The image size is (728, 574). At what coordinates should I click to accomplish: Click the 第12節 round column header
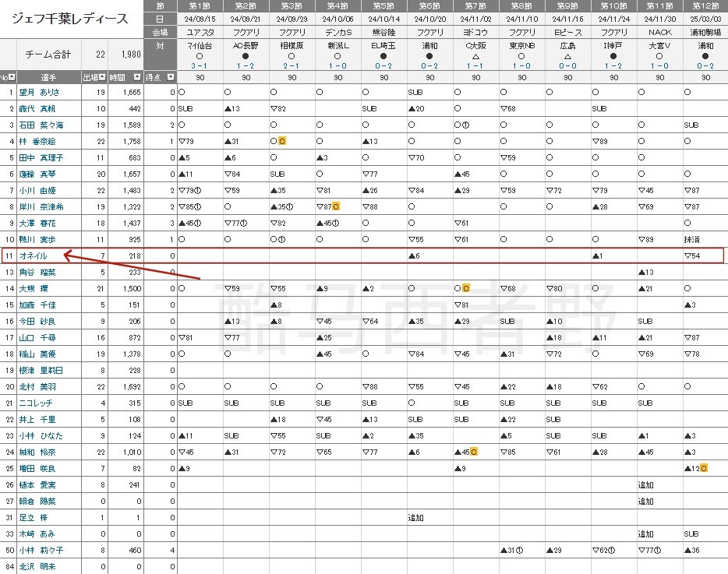pyautogui.click(x=705, y=5)
